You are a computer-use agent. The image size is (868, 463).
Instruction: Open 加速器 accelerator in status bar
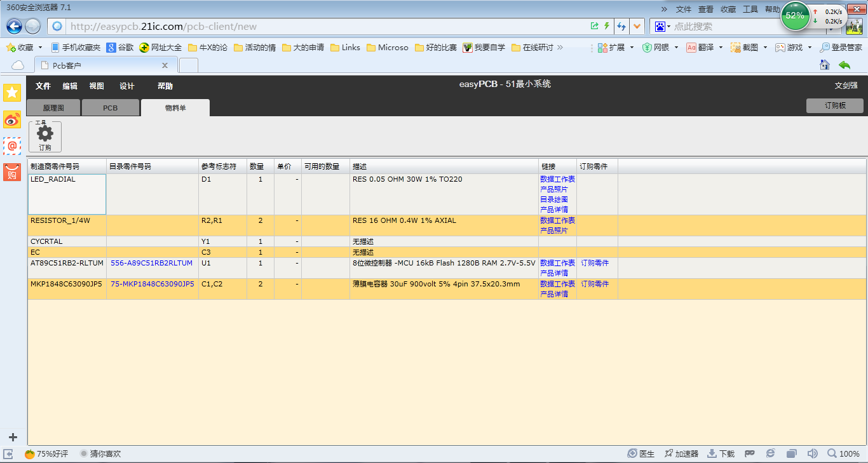click(681, 453)
